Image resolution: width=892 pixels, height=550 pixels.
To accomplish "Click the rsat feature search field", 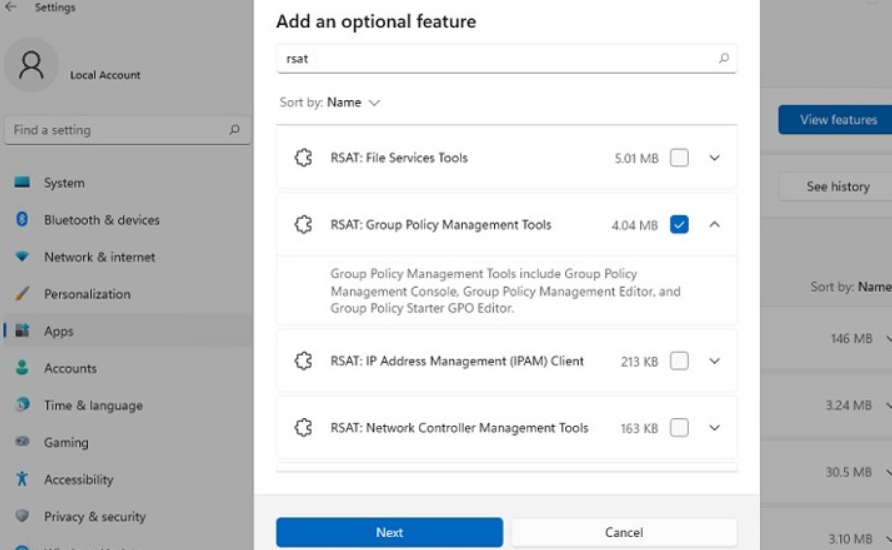I will tap(495, 59).
